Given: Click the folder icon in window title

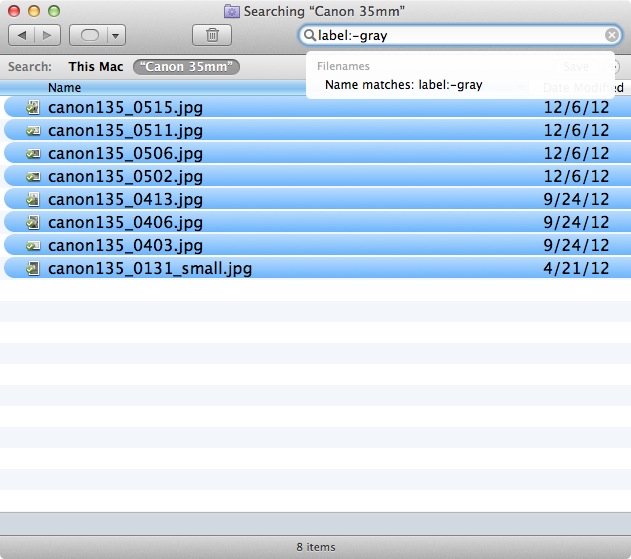Looking at the screenshot, I should pyautogui.click(x=233, y=11).
